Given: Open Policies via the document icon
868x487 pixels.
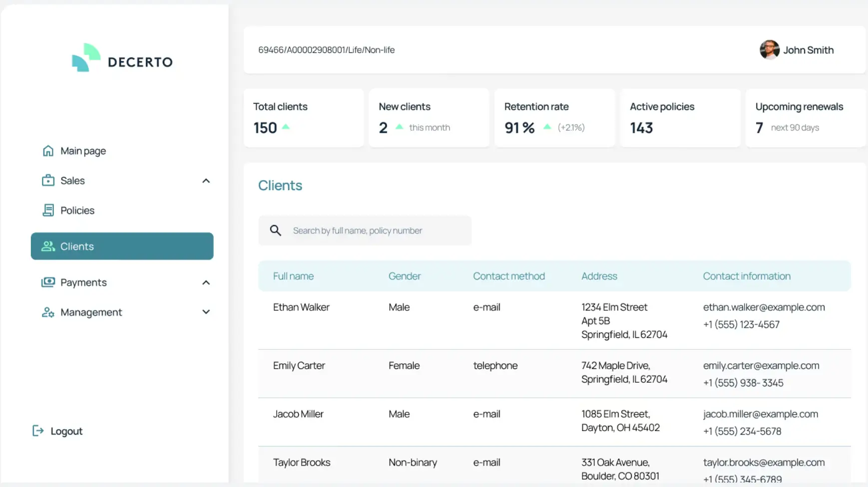Looking at the screenshot, I should (x=49, y=210).
